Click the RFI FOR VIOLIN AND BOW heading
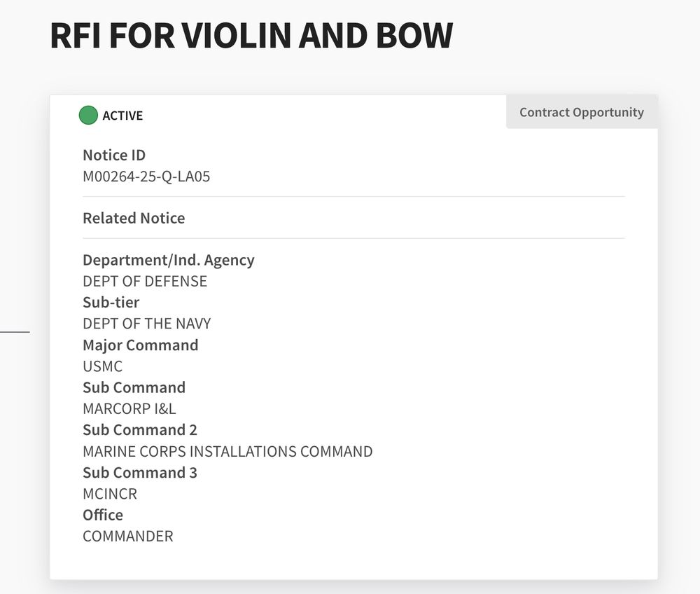The image size is (700, 594). coord(251,35)
